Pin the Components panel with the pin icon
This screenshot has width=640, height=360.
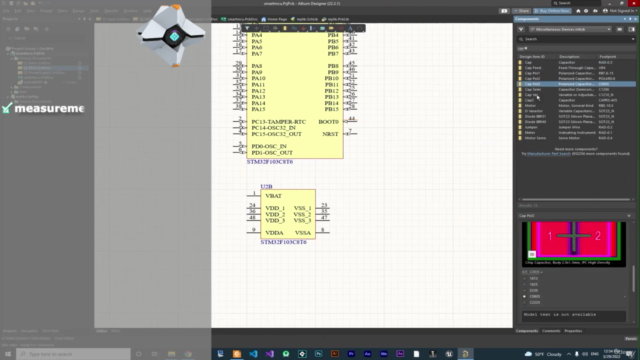(630, 19)
